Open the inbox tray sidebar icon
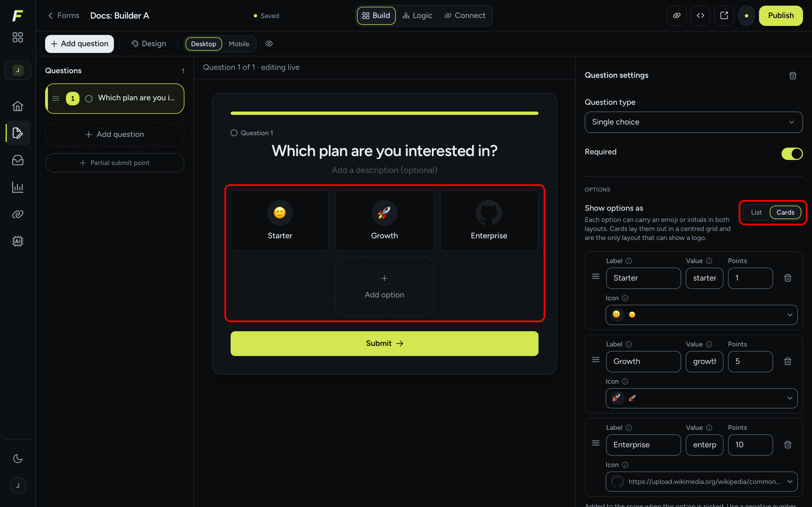Screen dimensions: 812x507 [17, 160]
